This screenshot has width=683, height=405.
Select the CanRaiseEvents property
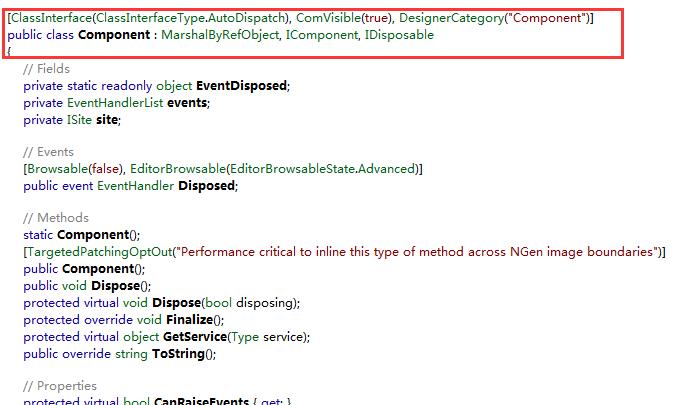click(x=202, y=401)
